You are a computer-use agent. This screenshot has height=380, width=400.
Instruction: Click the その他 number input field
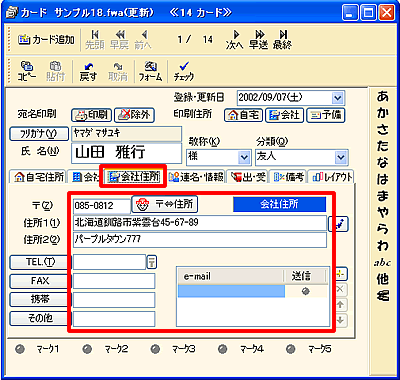click(x=114, y=319)
